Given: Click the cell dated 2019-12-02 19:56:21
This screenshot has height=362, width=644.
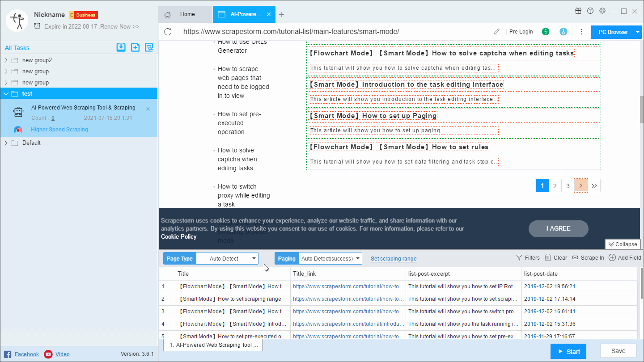Looking at the screenshot, I should 580,286.
